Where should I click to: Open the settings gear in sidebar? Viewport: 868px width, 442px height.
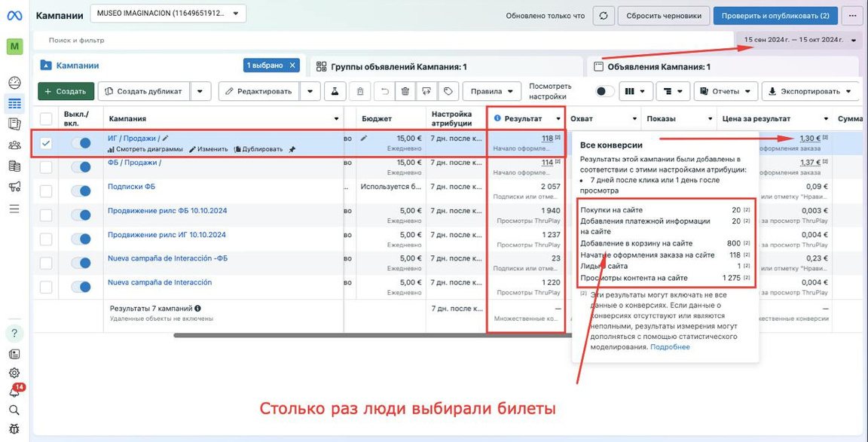click(14, 373)
